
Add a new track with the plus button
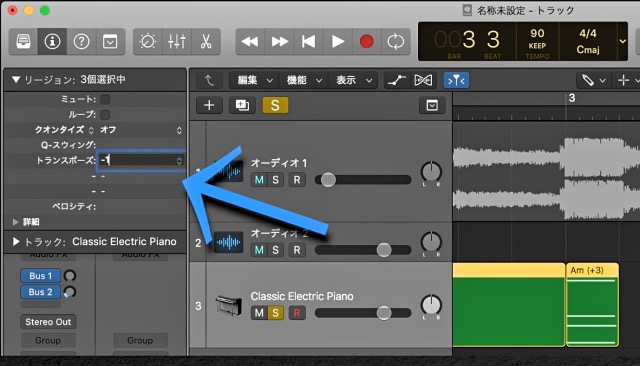[x=209, y=105]
